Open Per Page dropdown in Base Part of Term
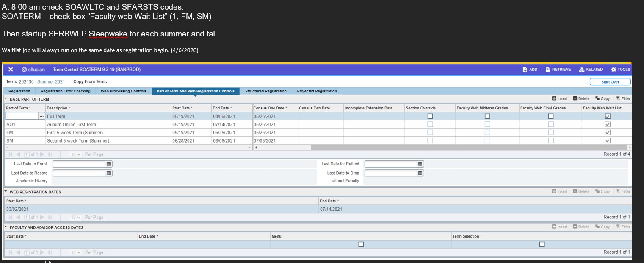This screenshot has height=263, width=644. pos(76,154)
